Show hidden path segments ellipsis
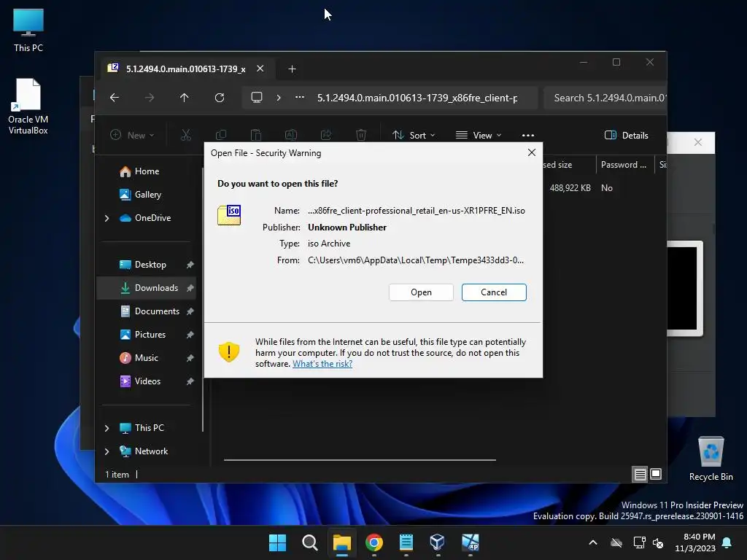This screenshot has height=560, width=747. click(300, 97)
